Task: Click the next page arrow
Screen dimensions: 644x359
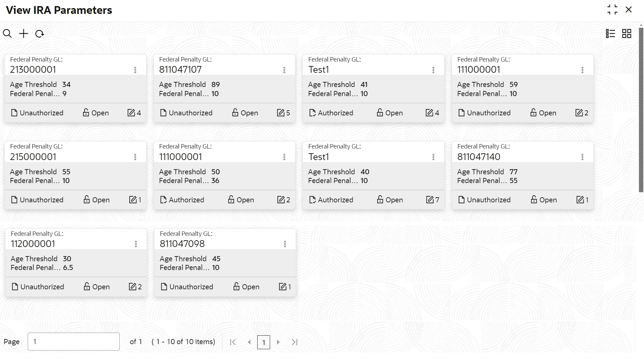Action: click(x=278, y=342)
